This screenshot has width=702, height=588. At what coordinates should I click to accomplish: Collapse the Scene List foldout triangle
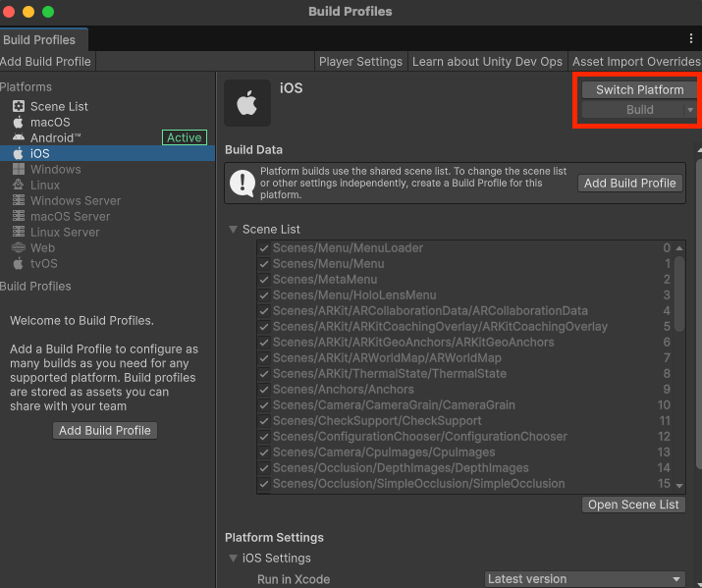[233, 229]
